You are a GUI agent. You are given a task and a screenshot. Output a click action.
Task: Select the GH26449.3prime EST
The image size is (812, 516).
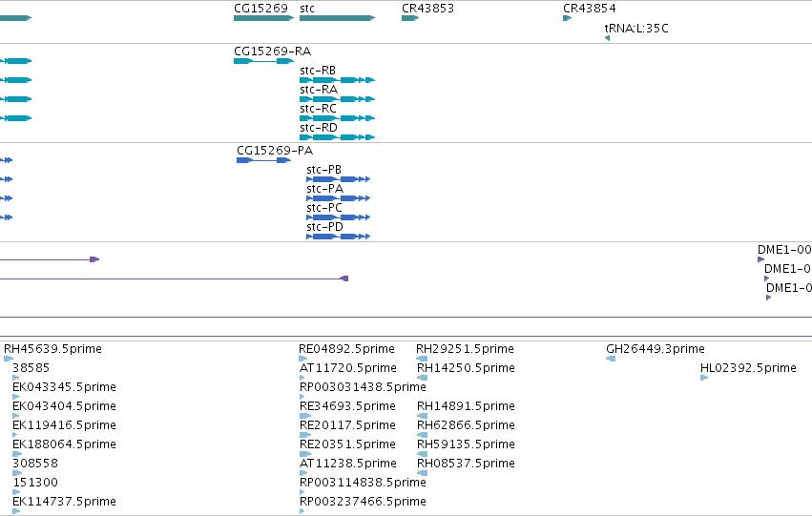click(x=656, y=349)
